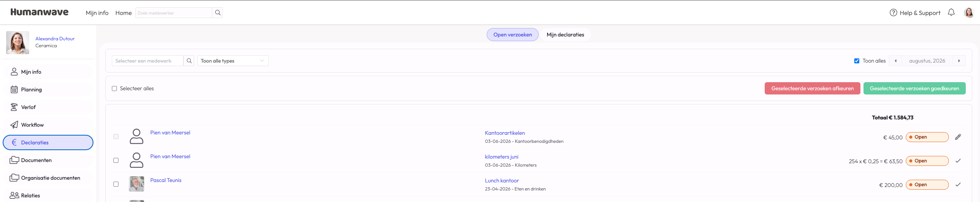Click the employee search magnifier icon in top bar
This screenshot has width=980, height=202.
point(218,13)
